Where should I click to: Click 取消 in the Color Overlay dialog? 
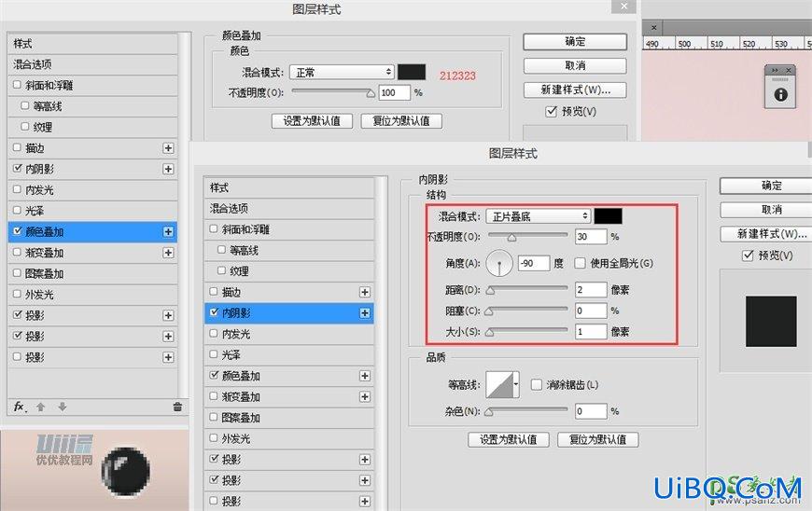(575, 65)
